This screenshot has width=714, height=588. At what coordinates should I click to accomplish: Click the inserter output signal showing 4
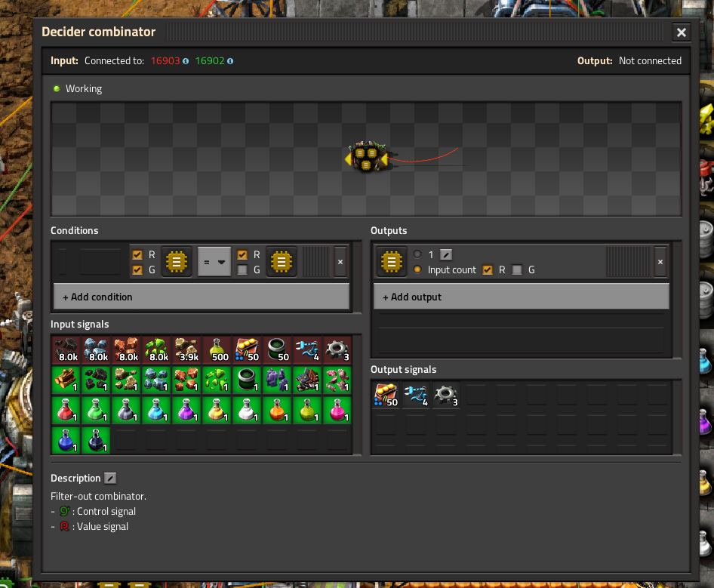pos(416,395)
